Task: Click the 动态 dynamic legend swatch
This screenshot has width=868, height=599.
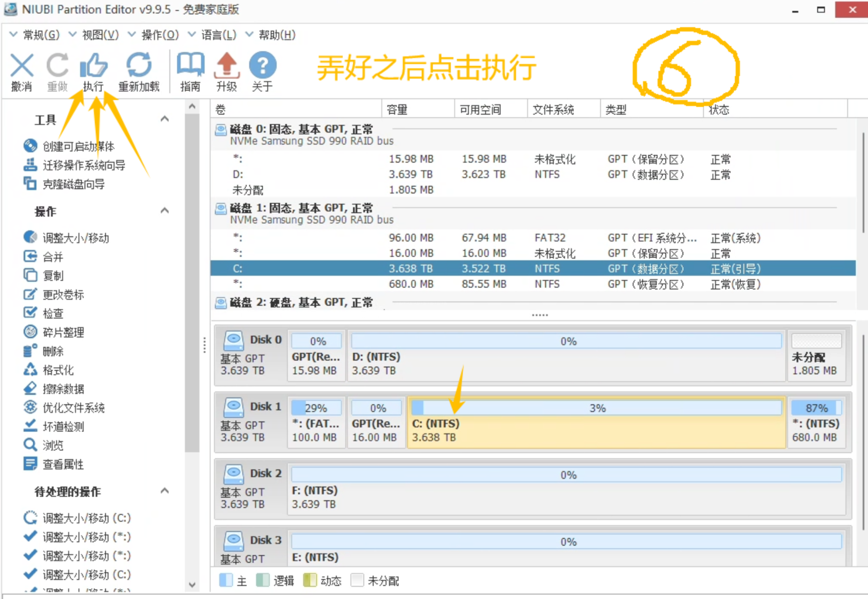Action: coord(310,580)
